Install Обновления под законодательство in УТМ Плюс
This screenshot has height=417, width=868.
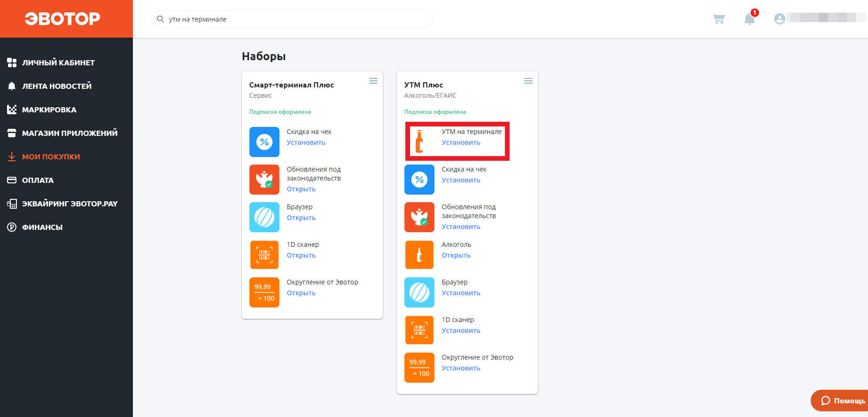click(461, 227)
